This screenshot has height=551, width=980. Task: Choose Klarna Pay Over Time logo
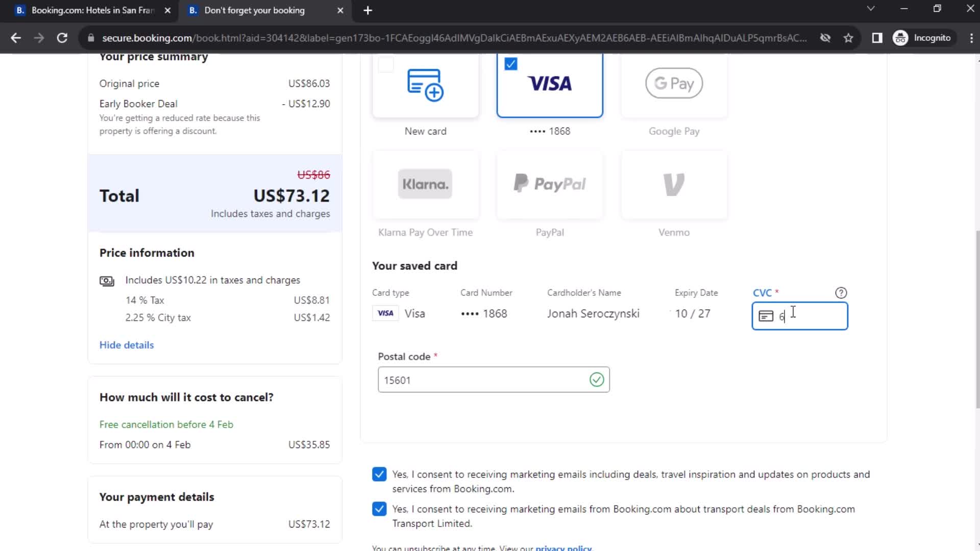click(x=425, y=184)
